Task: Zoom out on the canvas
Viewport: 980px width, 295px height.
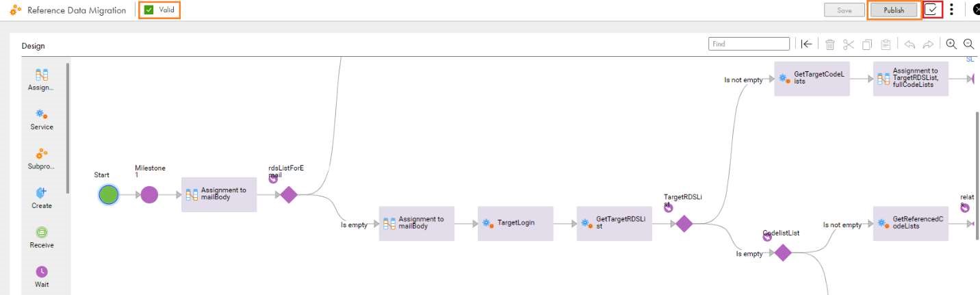Action: 969,44
